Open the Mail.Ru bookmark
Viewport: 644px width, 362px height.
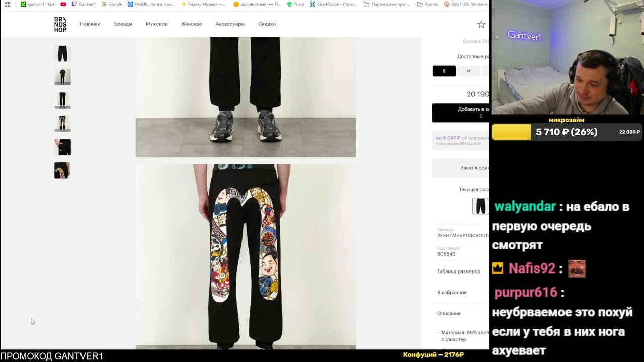[150, 4]
